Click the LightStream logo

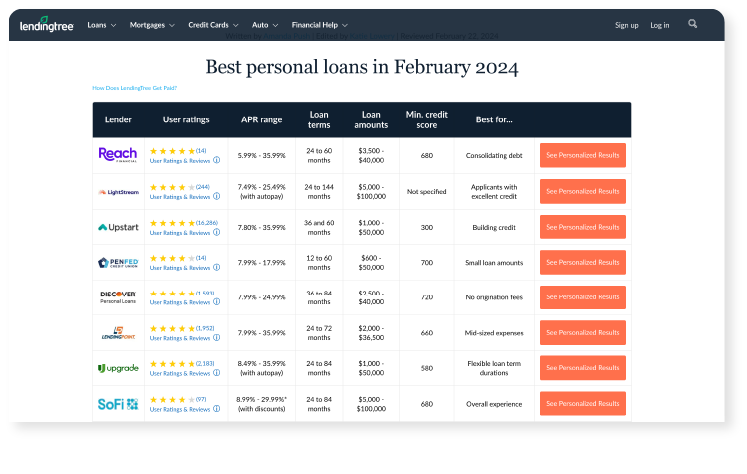click(118, 192)
